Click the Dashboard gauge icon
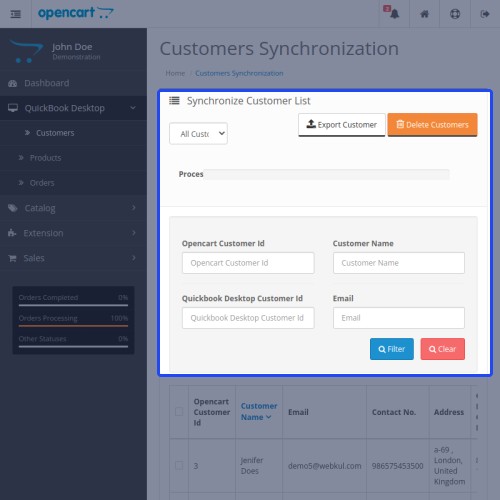Image resolution: width=500 pixels, height=500 pixels. coord(13,83)
